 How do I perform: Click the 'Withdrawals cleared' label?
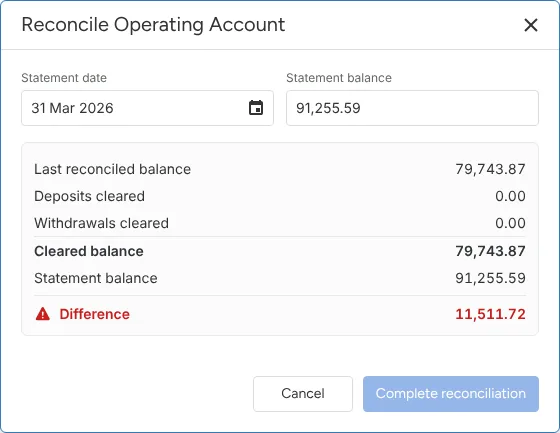coord(101,223)
